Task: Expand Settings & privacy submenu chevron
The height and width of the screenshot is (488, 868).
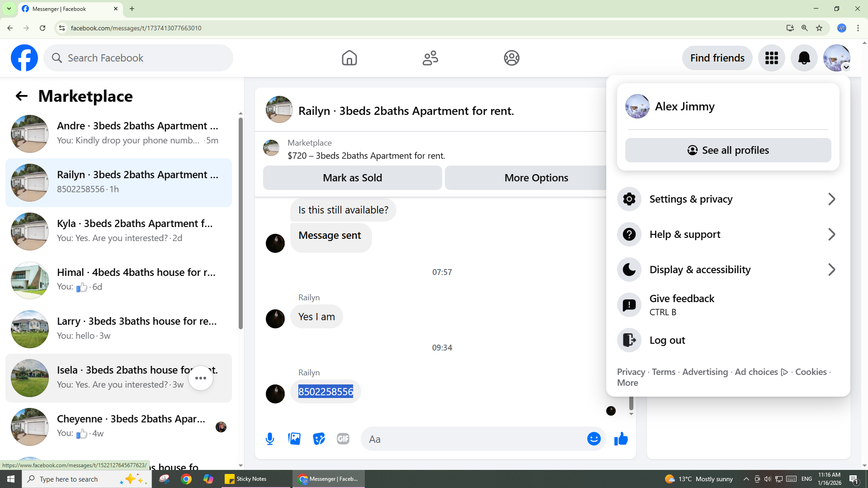Action: [831, 199]
